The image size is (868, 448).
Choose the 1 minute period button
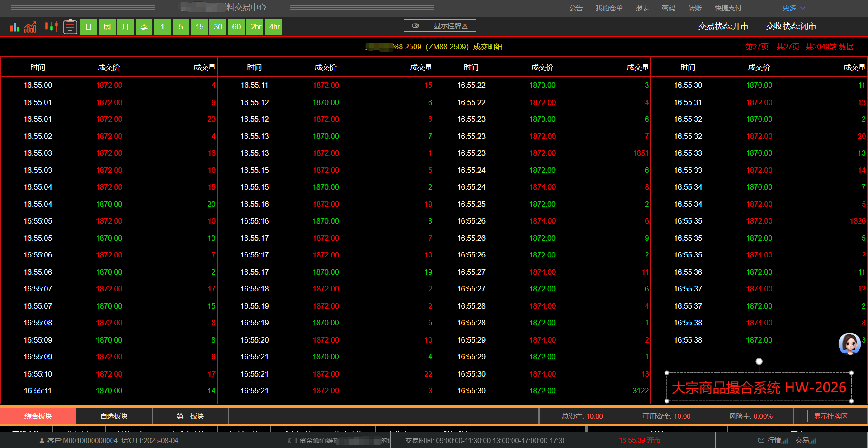162,27
